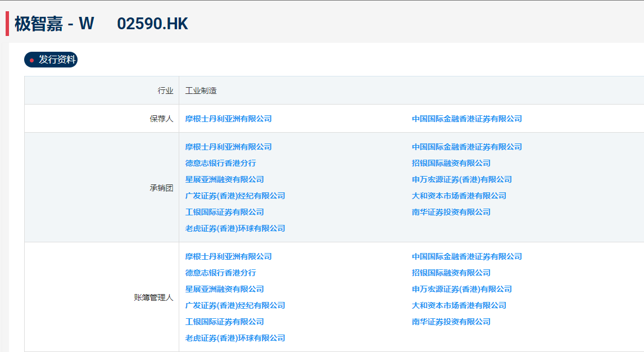Click the 发行资料 section badge

tap(51, 60)
